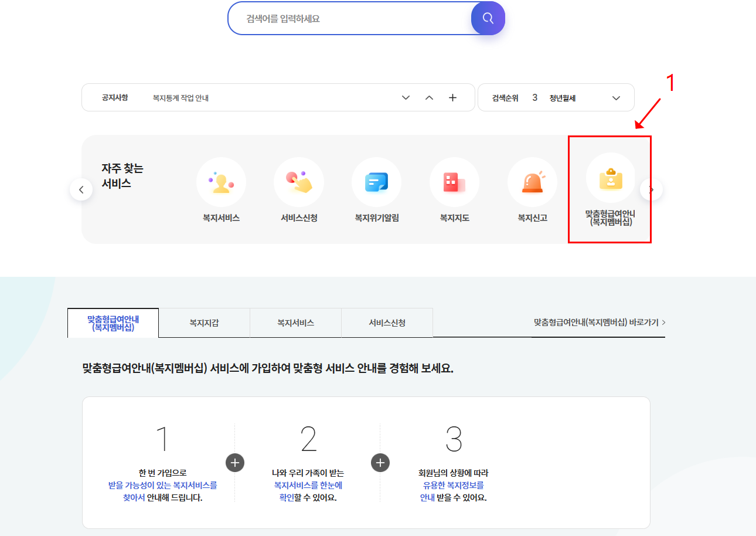The image size is (756, 536).
Task: Open the 맞춤형급여안내(복지멤버십) service icon
Action: point(611,190)
